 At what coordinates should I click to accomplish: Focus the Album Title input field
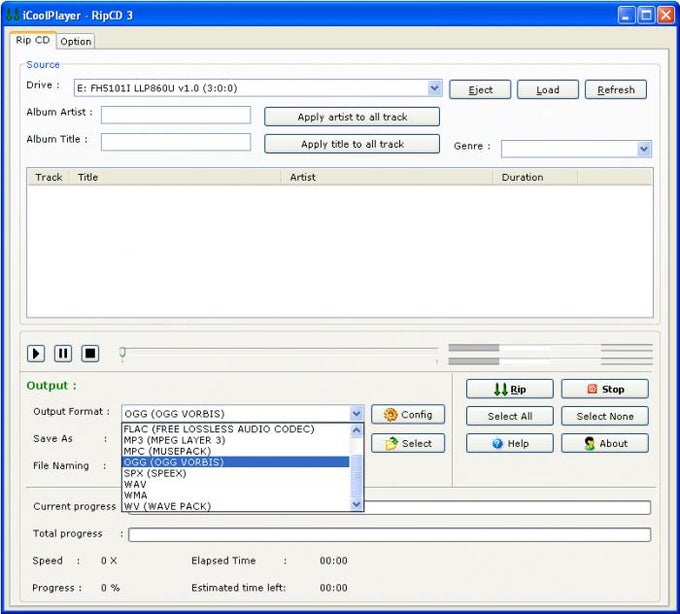pos(176,142)
